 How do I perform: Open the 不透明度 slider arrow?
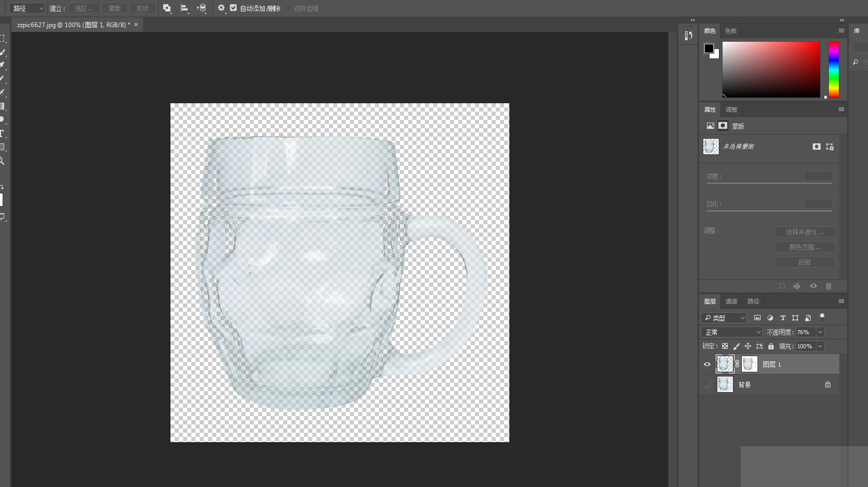tap(820, 332)
